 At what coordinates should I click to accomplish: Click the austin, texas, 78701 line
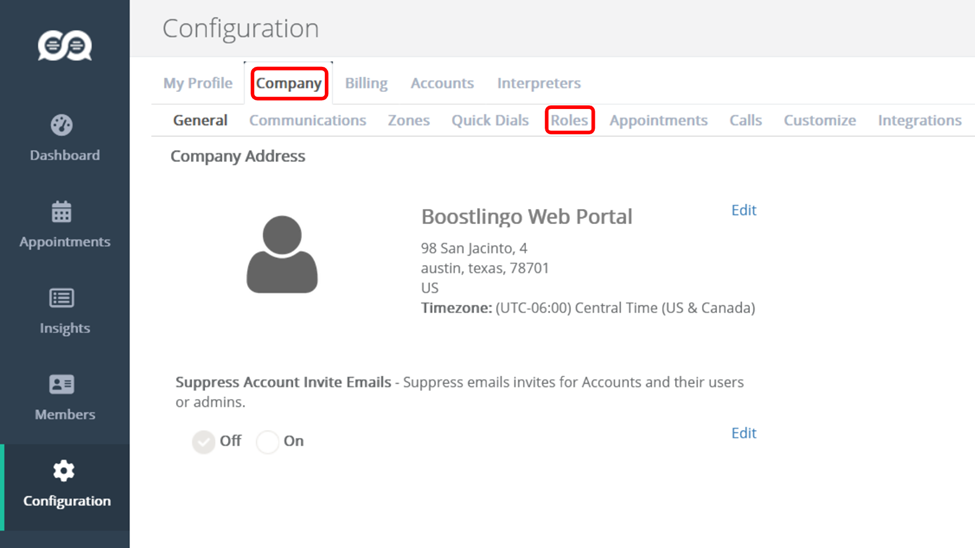click(485, 268)
